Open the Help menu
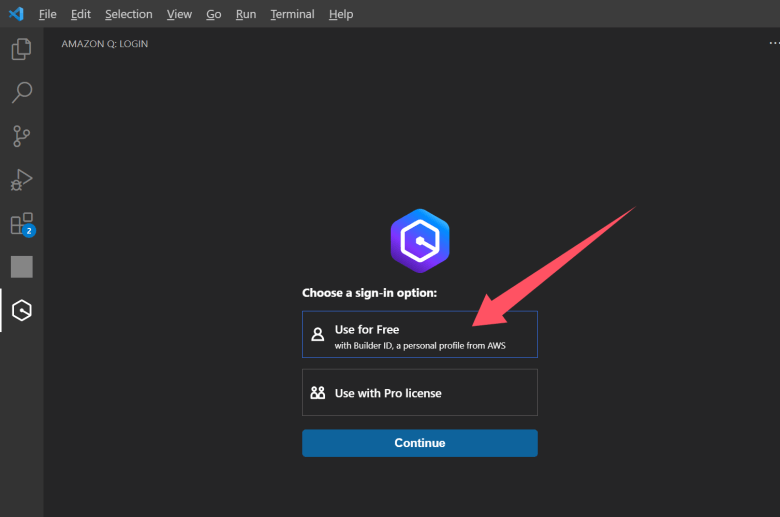 (x=341, y=14)
